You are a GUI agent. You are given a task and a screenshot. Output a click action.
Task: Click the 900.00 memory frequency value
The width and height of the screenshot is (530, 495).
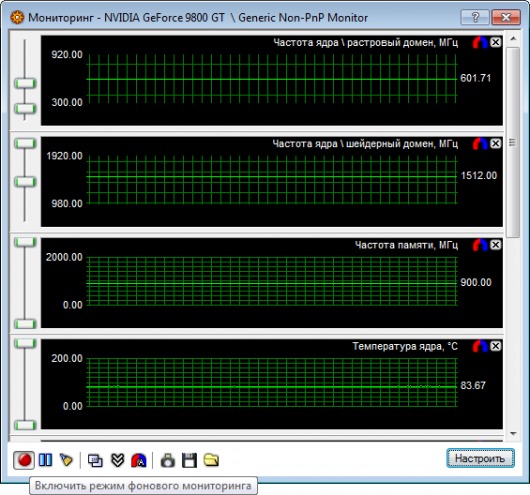click(x=476, y=282)
